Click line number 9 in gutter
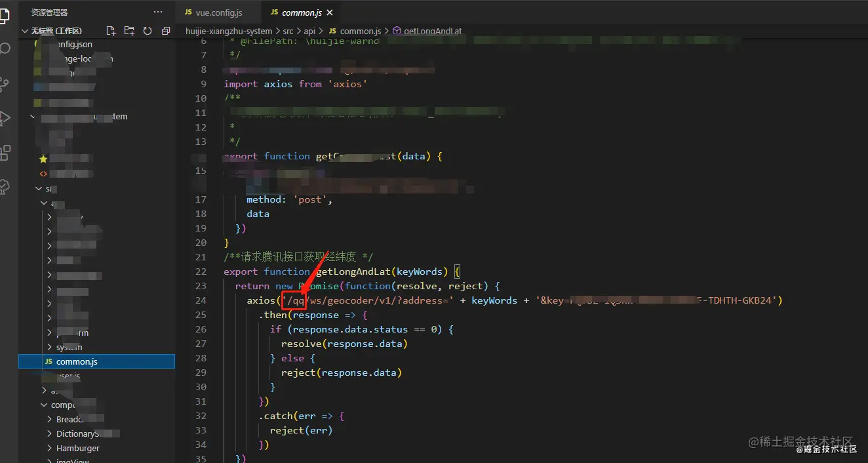Viewport: 868px width, 463px height. [x=204, y=84]
